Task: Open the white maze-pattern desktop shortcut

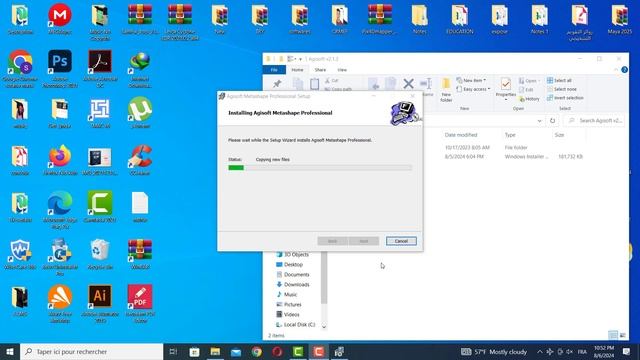Action: click(x=100, y=113)
